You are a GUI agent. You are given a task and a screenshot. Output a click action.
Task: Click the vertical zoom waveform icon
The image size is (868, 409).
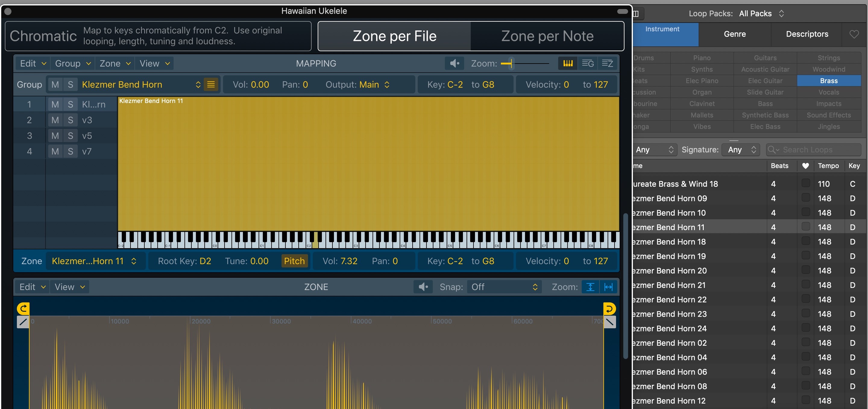(x=590, y=287)
